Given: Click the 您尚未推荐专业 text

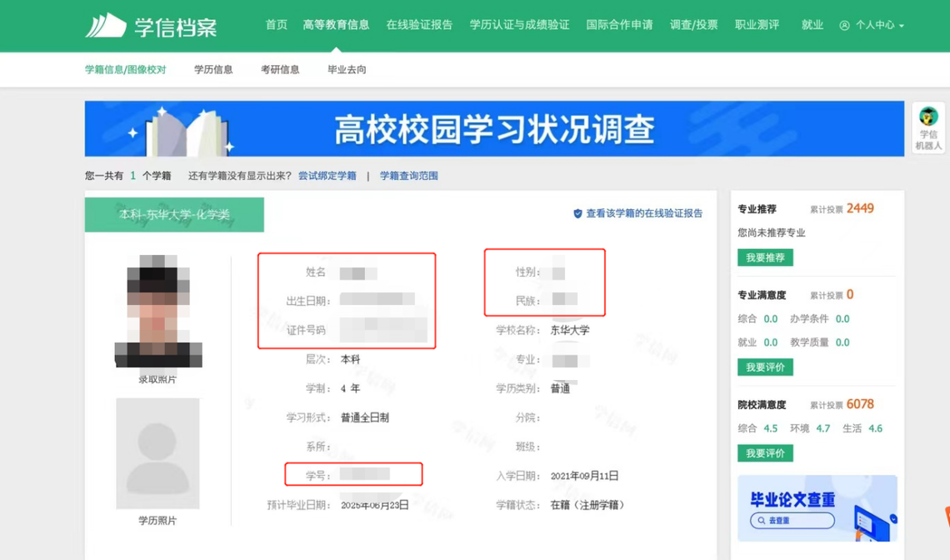Looking at the screenshot, I should [x=772, y=232].
